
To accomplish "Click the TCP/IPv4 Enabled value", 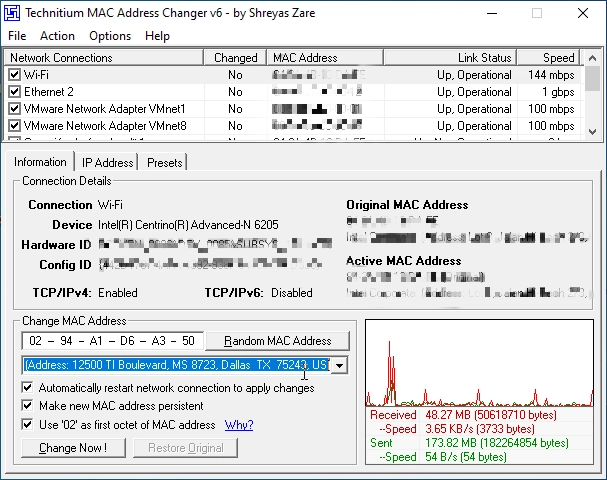I will [118, 293].
